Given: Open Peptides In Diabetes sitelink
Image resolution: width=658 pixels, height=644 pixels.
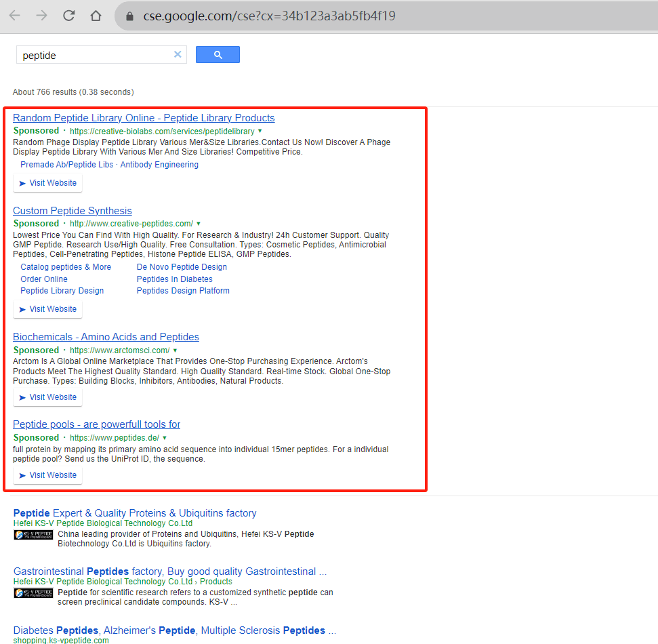Looking at the screenshot, I should tap(175, 279).
